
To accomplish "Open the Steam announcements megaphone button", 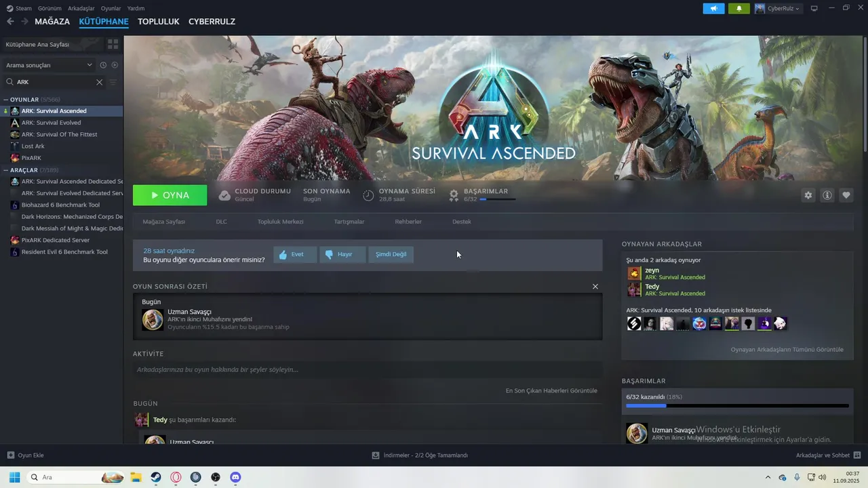I will pos(713,8).
